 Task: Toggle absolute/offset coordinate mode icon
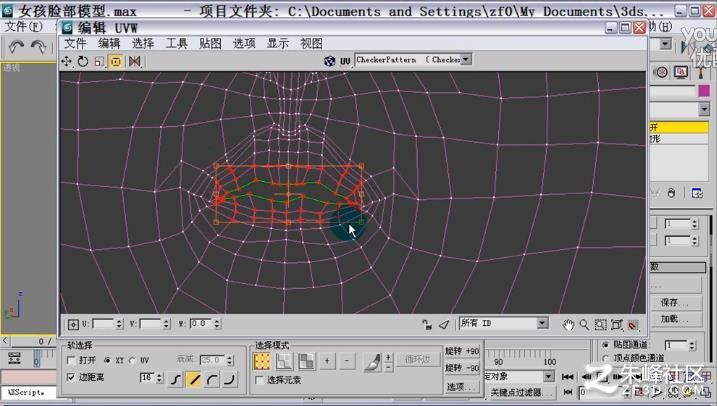[73, 324]
